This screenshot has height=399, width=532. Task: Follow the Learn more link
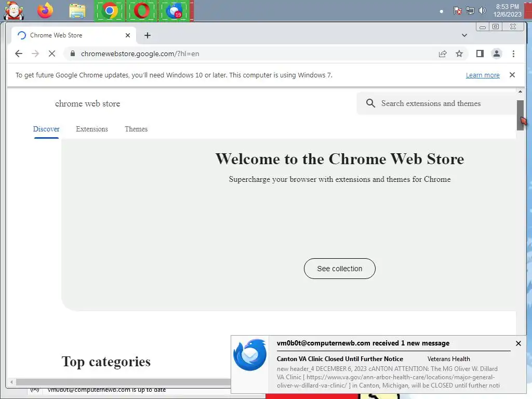(483, 75)
